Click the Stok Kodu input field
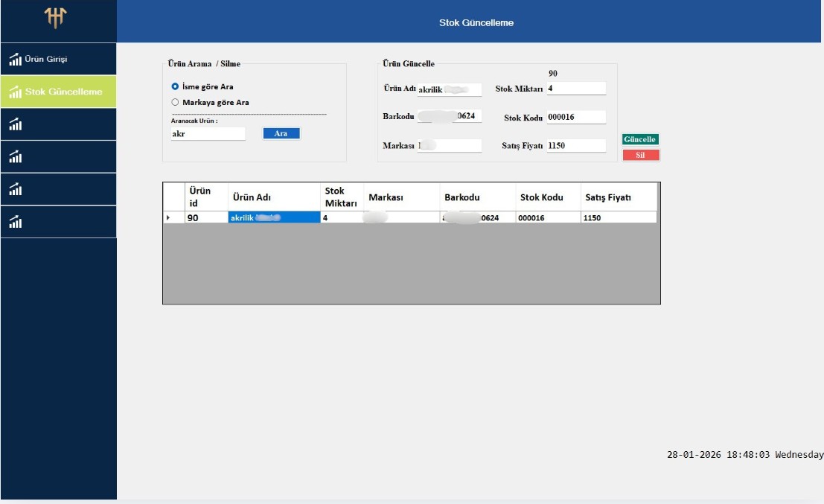 point(575,118)
